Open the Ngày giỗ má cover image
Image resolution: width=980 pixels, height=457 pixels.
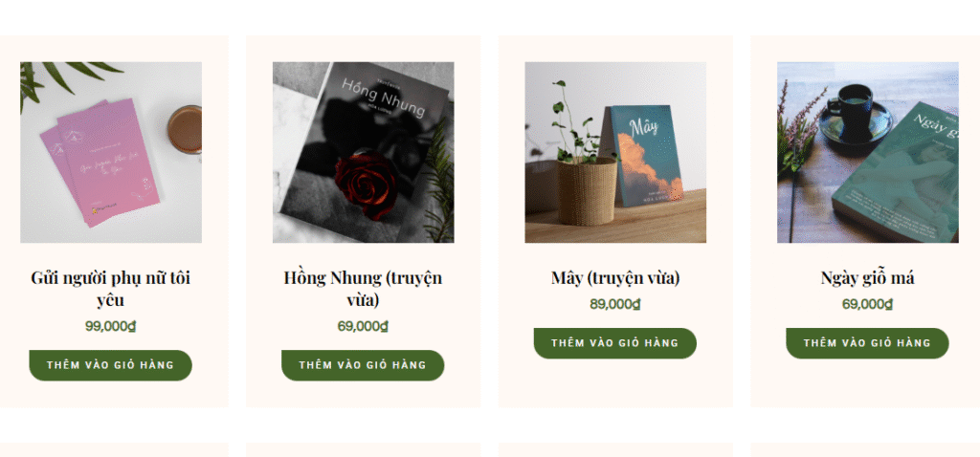click(x=867, y=152)
